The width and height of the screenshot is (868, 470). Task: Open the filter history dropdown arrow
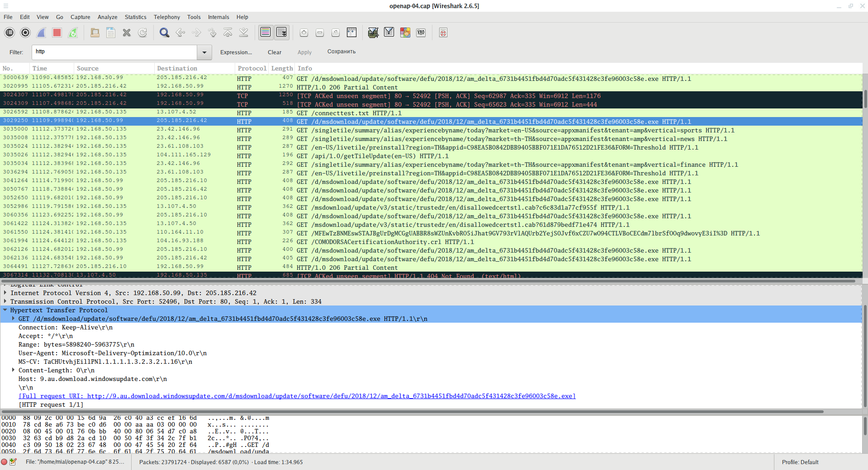[204, 52]
